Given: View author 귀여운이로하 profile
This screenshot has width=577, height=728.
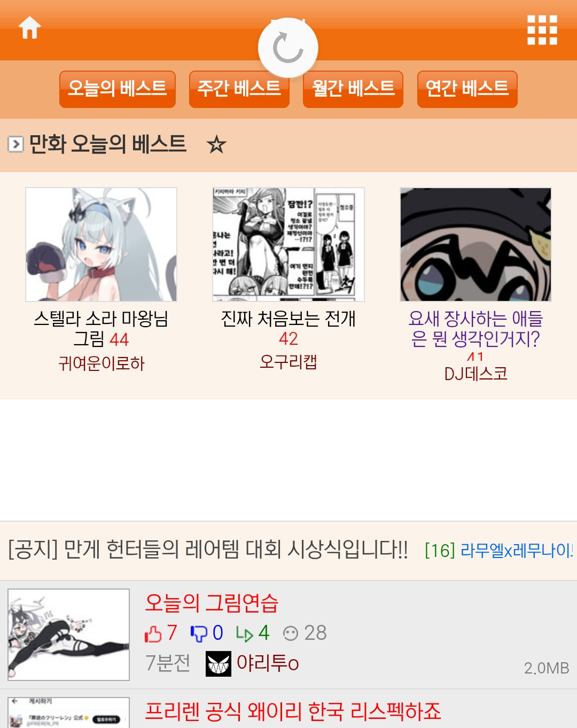Looking at the screenshot, I should (x=101, y=363).
